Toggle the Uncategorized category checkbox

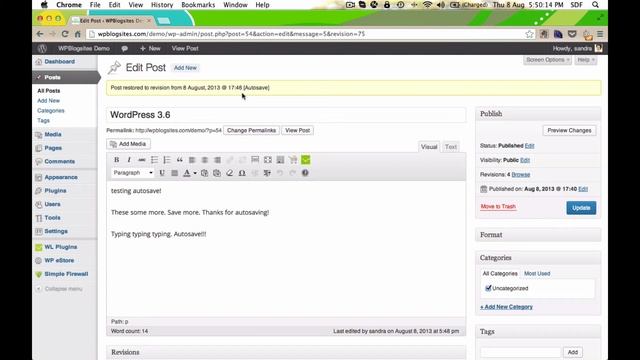coord(488,288)
